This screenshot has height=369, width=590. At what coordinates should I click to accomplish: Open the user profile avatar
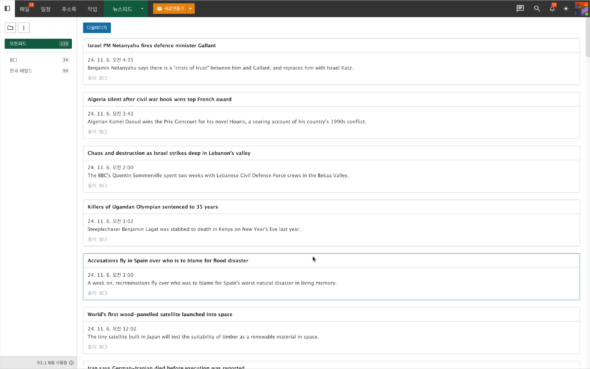click(x=582, y=8)
